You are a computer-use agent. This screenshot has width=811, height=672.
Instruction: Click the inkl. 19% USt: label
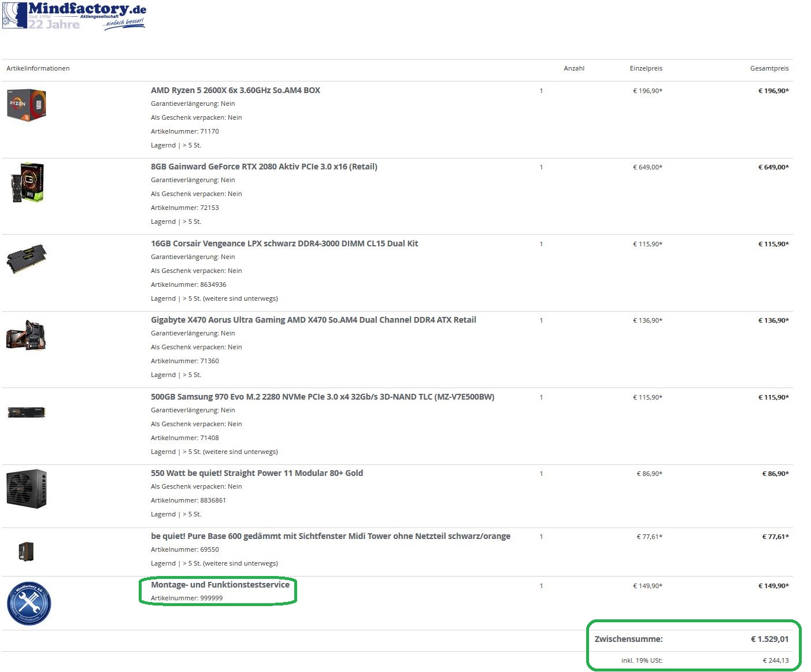642,660
